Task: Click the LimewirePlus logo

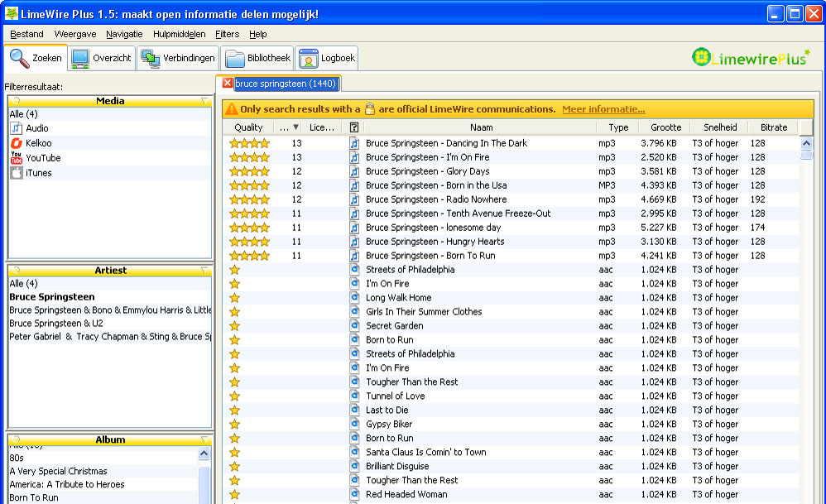Action: pyautogui.click(x=752, y=57)
